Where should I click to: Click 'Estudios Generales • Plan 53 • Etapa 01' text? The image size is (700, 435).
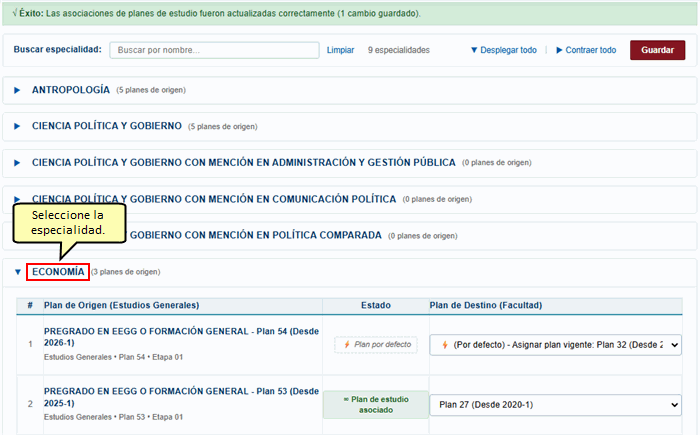tap(113, 417)
